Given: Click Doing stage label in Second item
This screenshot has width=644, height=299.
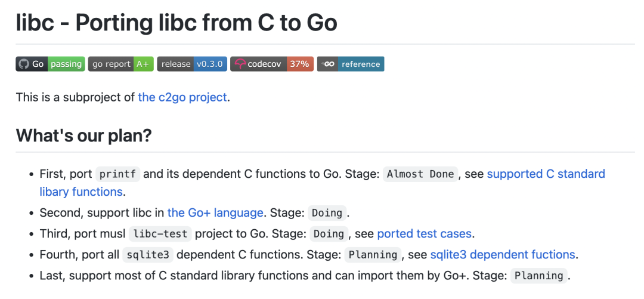Looking at the screenshot, I should (327, 212).
